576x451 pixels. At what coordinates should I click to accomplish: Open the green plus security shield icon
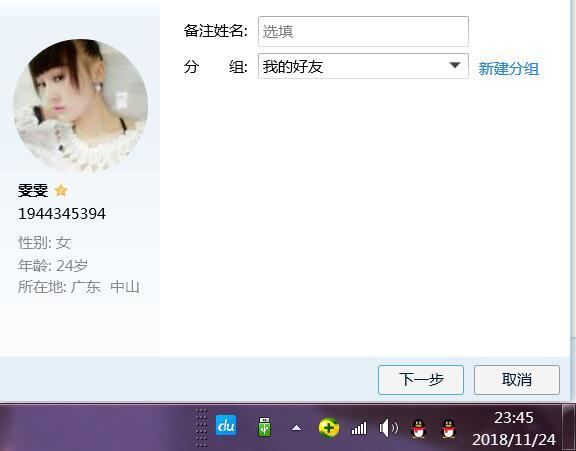click(328, 428)
